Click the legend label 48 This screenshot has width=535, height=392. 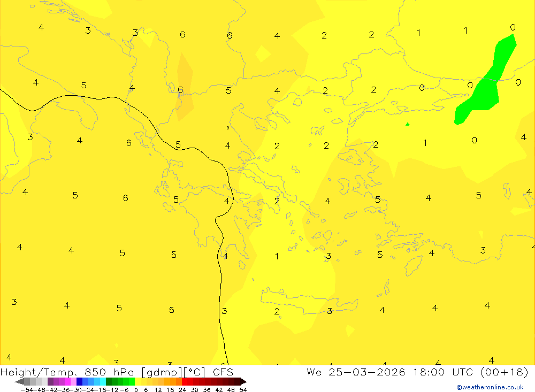231,390
